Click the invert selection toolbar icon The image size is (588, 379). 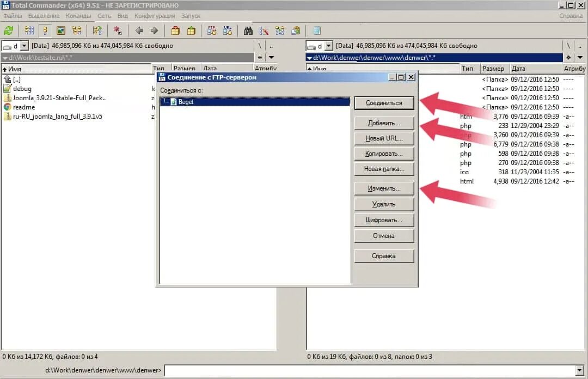tap(97, 30)
